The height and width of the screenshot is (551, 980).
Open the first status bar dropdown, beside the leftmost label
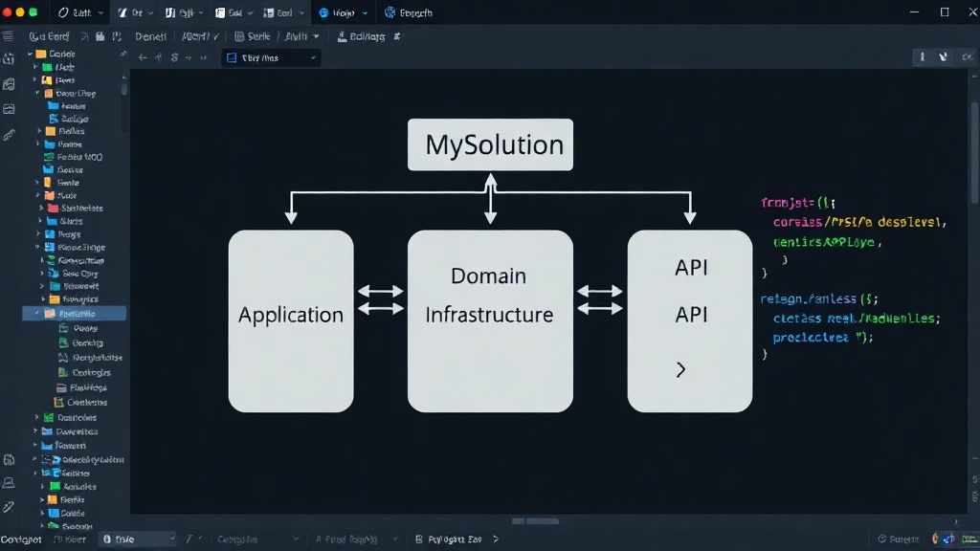[138, 540]
